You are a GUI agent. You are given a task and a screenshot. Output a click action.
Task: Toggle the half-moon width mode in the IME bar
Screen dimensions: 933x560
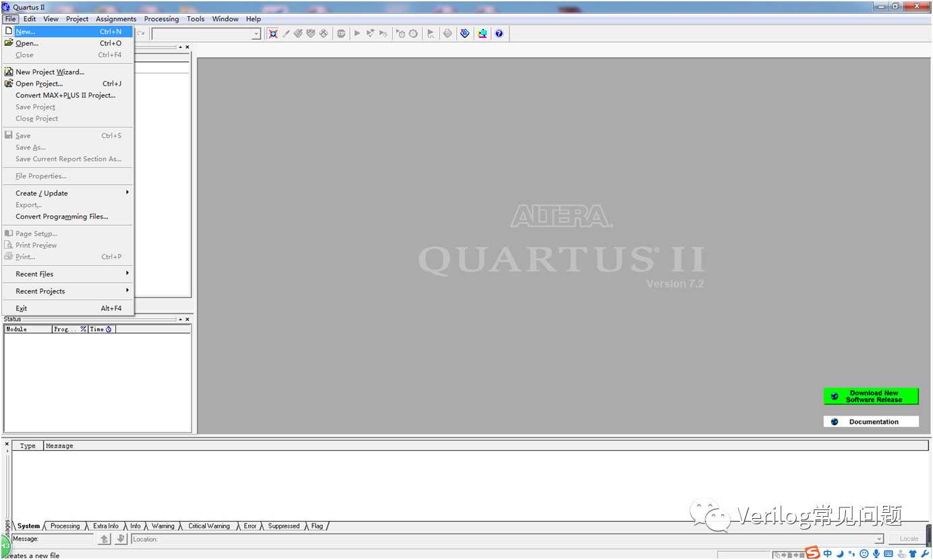coord(841,554)
